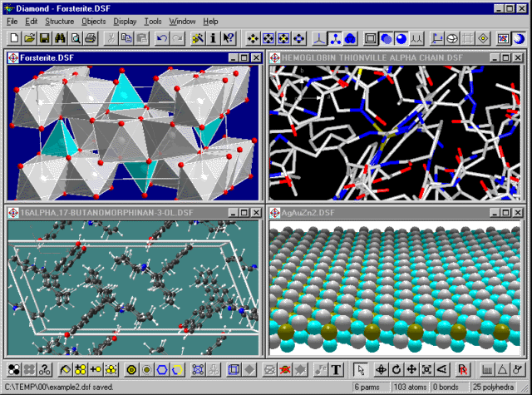Open the Structure menu
Screen dimensions: 532x395
click(59, 21)
